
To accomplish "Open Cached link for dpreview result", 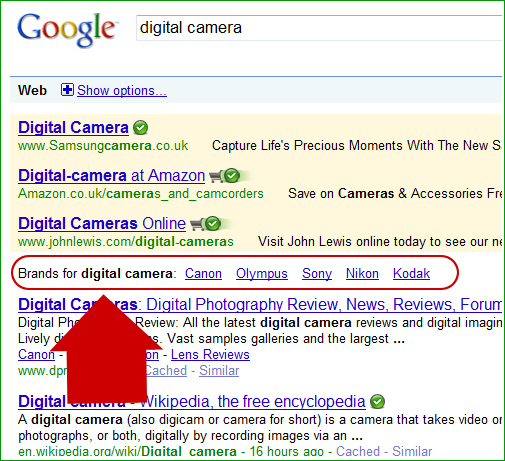I will click(x=166, y=371).
